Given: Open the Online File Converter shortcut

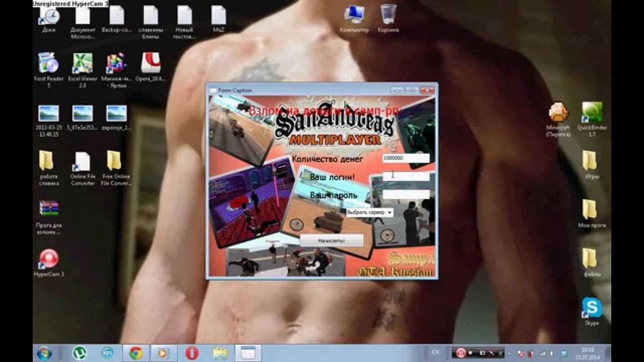Looking at the screenshot, I should click(x=83, y=168).
